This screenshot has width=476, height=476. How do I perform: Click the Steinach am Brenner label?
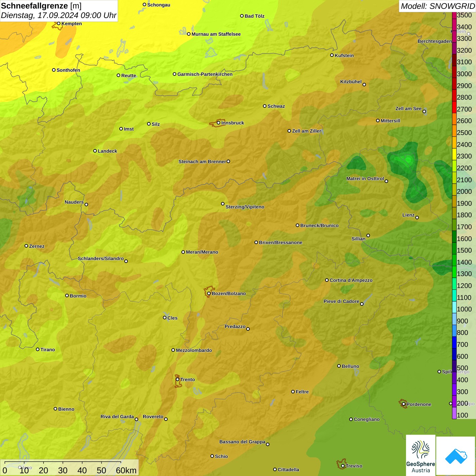click(x=202, y=161)
